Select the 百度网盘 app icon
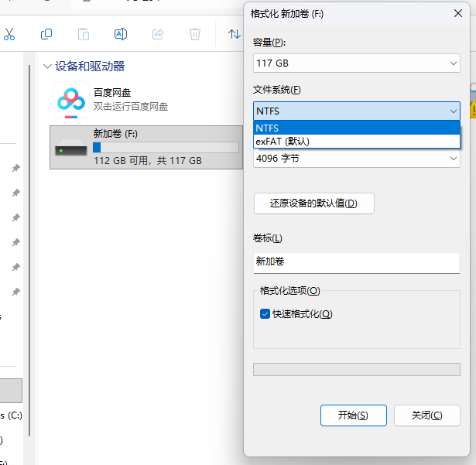Screen dimensions: 476x465 [x=71, y=100]
